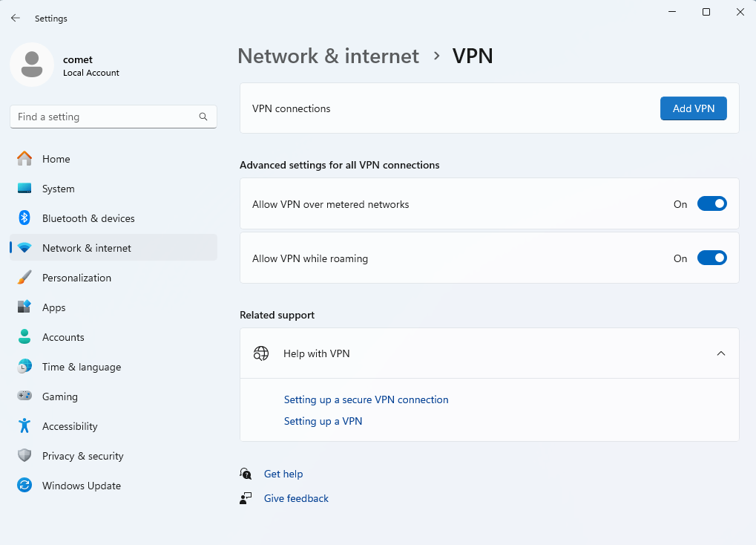Viewport: 756px width, 545px height.
Task: Go to Bluetooth & devices settings
Action: pos(114,218)
